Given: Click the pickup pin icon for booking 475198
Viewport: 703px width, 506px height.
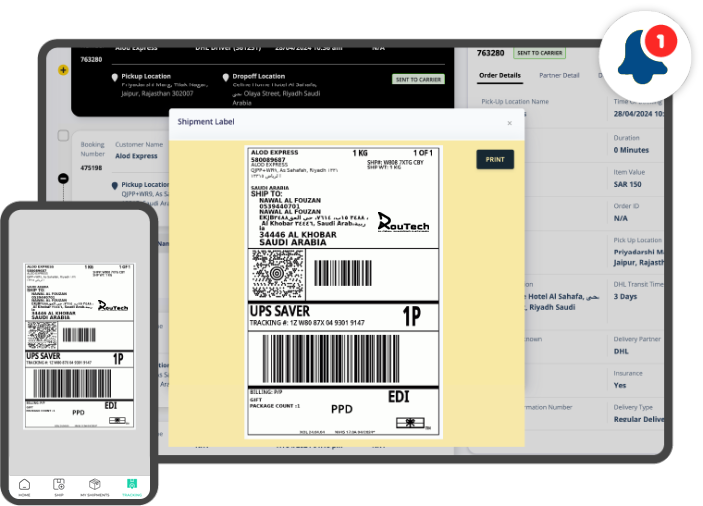Looking at the screenshot, I should tap(114, 185).
